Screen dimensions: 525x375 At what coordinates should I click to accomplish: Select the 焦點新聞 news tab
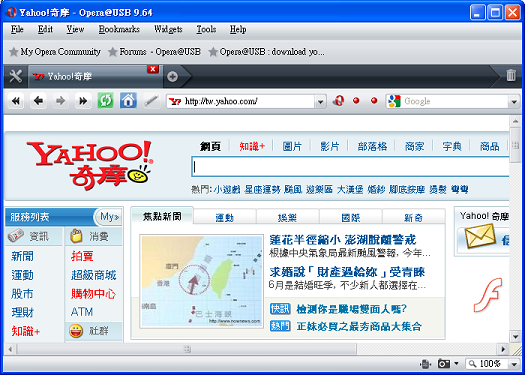(x=162, y=216)
